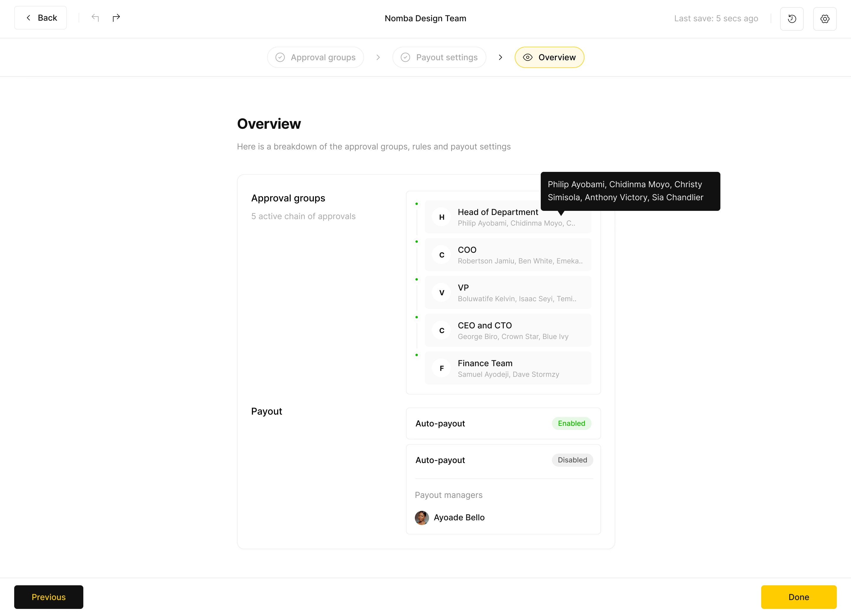
Task: Switch to the Approval groups step
Action: [323, 57]
